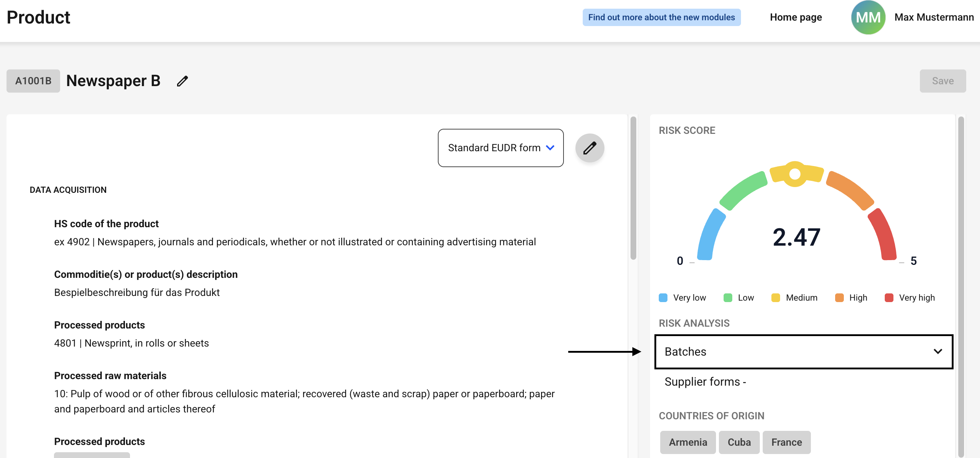Select the France country tag
980x458 pixels.
click(786, 442)
